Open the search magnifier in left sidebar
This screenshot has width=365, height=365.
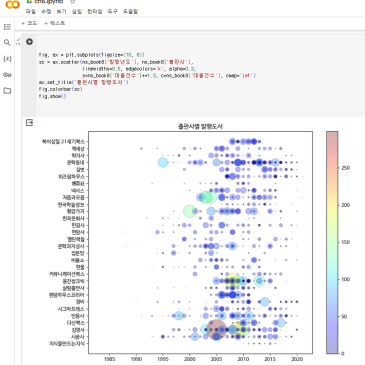(x=7, y=43)
